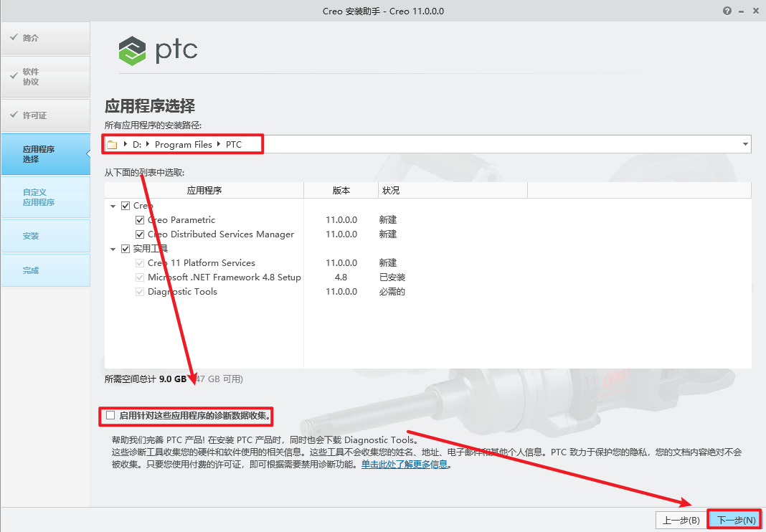Toggle the 实用工具 group checkbox
Viewport: 766px width, 532px height.
(126, 249)
